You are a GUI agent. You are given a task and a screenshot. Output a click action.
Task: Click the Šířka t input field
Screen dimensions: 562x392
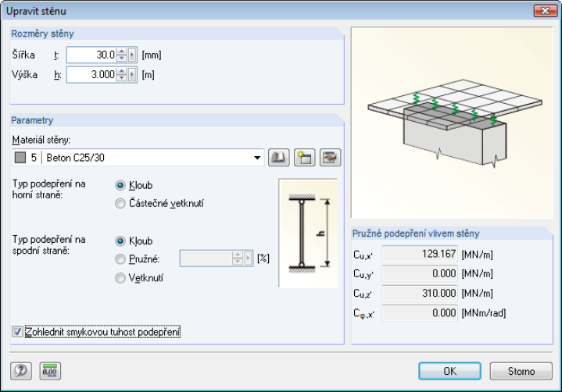(x=91, y=55)
